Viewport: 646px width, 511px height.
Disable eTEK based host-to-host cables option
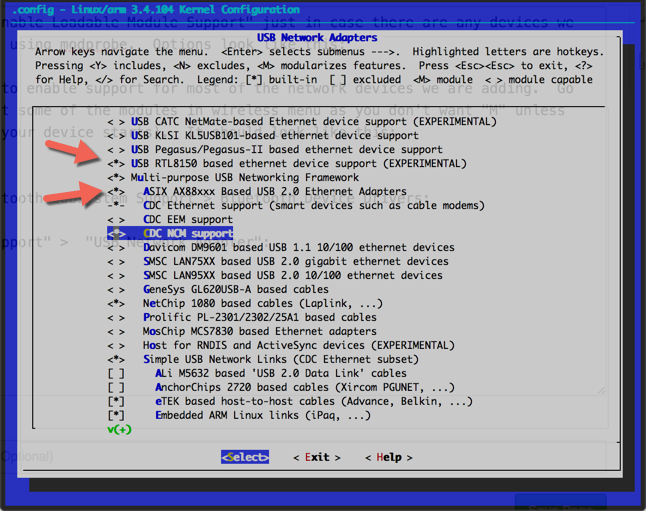click(290, 402)
